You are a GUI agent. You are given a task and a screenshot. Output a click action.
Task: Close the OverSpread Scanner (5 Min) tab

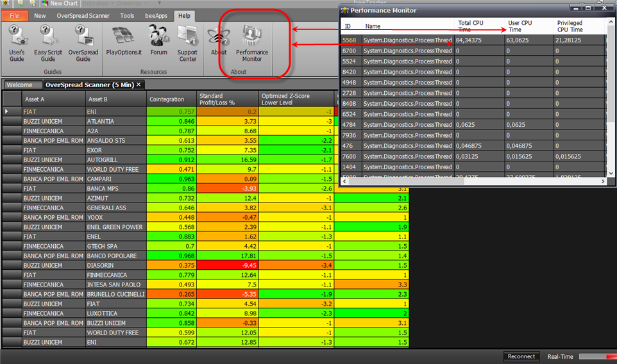139,85
